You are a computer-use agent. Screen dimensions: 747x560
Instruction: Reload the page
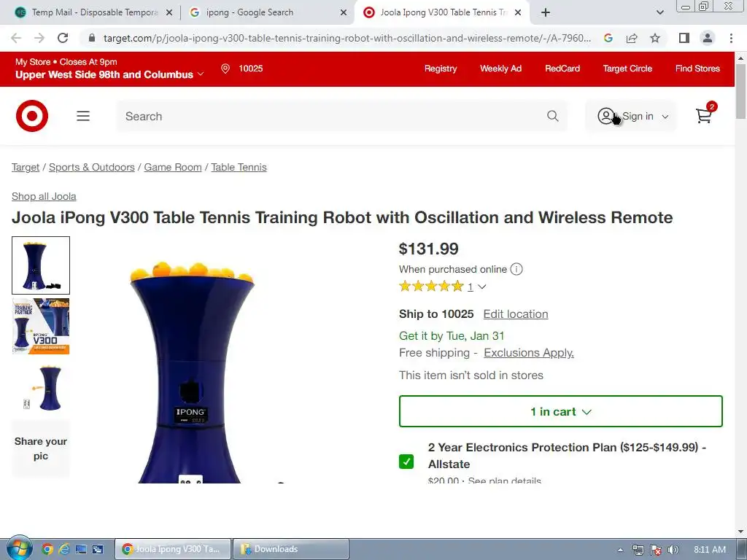[63, 38]
